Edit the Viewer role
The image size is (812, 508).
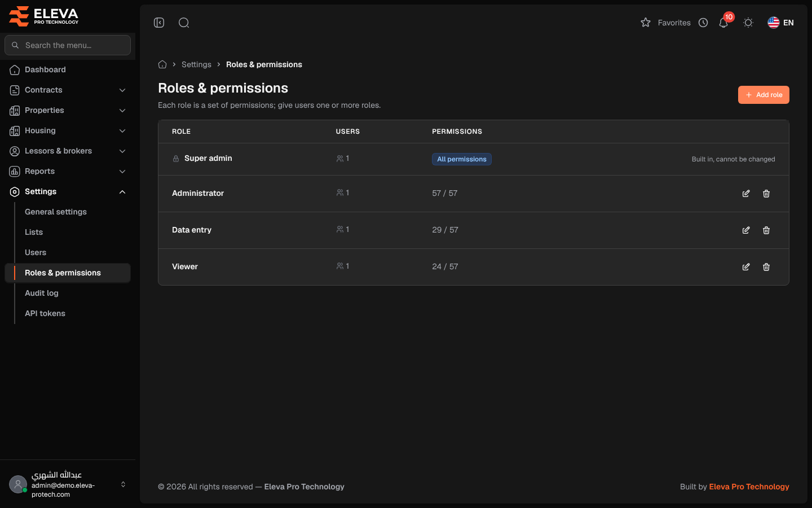[x=746, y=267]
